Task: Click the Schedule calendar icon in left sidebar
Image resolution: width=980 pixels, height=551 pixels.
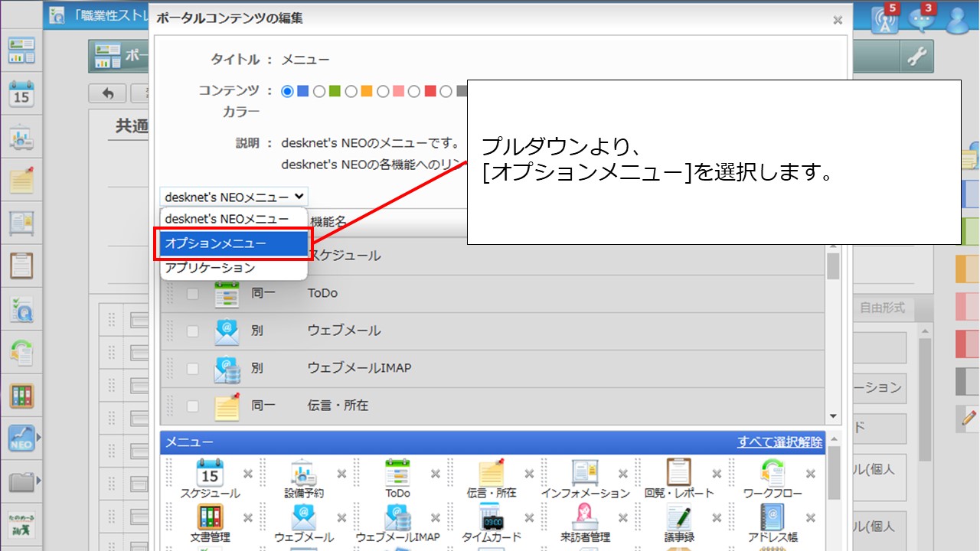Action: pyautogui.click(x=21, y=94)
